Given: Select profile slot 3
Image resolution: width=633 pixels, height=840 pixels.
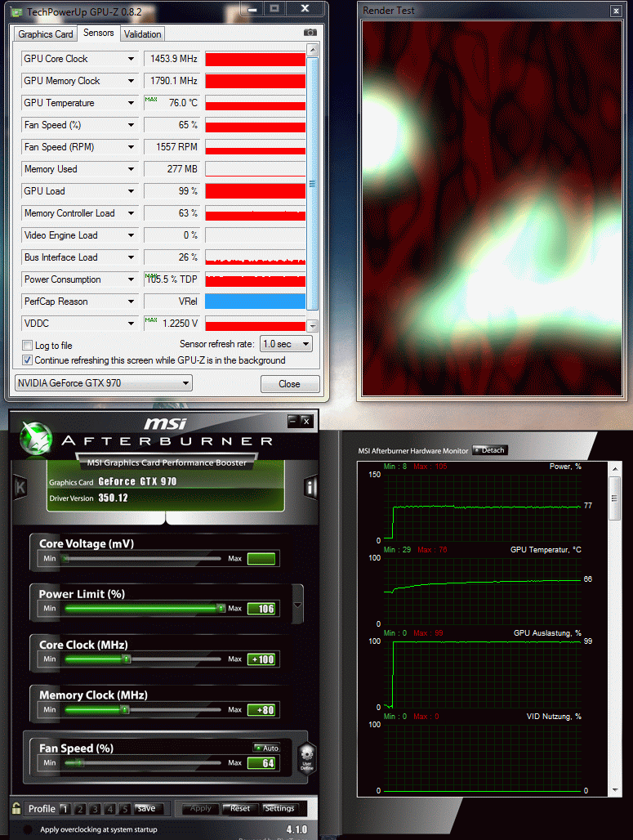Looking at the screenshot, I should pyautogui.click(x=95, y=808).
